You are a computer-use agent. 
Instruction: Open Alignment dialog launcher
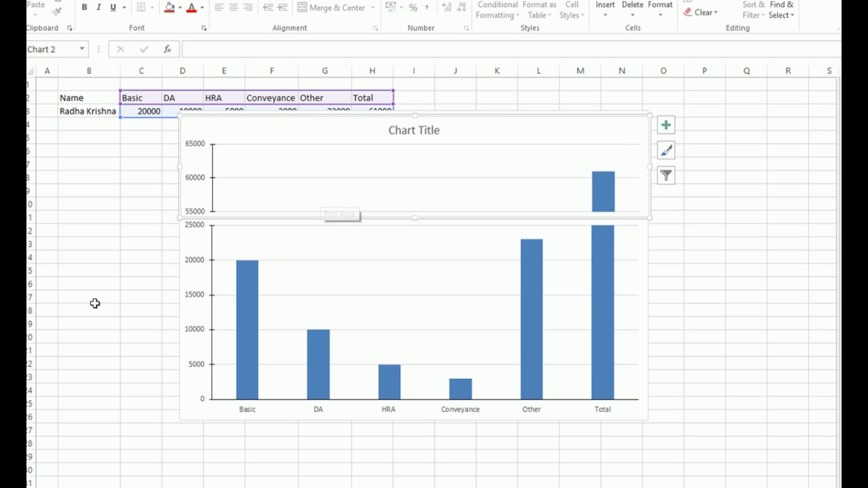[x=376, y=28]
